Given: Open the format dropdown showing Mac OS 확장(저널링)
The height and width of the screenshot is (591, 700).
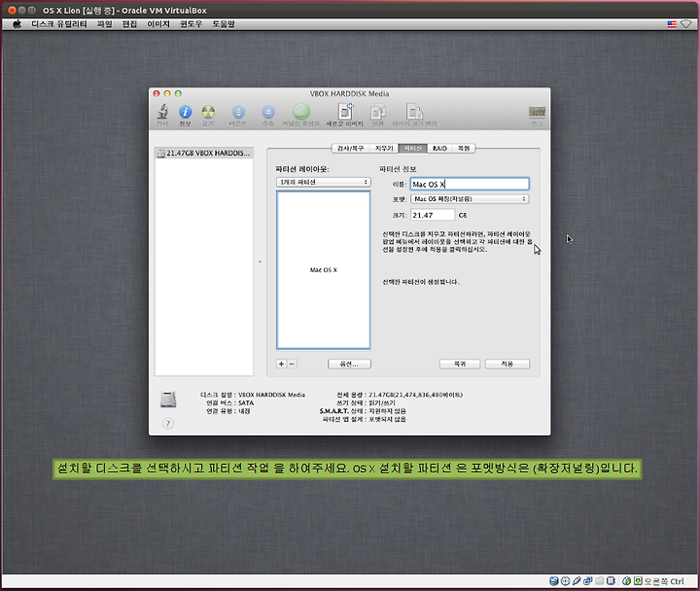Looking at the screenshot, I should [x=470, y=199].
